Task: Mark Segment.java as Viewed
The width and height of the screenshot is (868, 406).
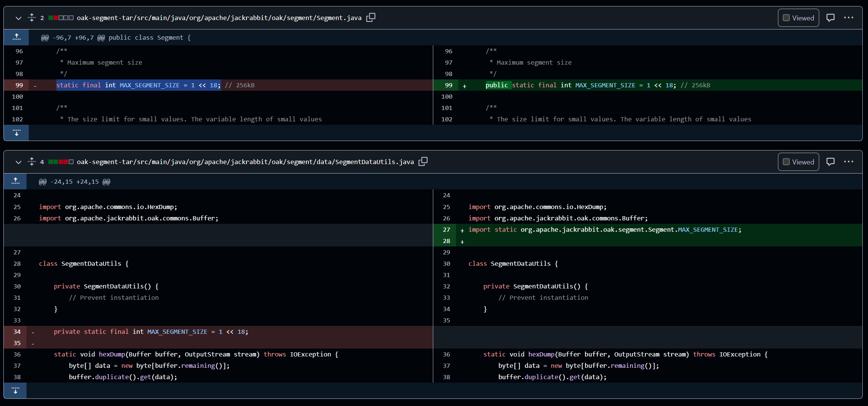Action: [798, 18]
